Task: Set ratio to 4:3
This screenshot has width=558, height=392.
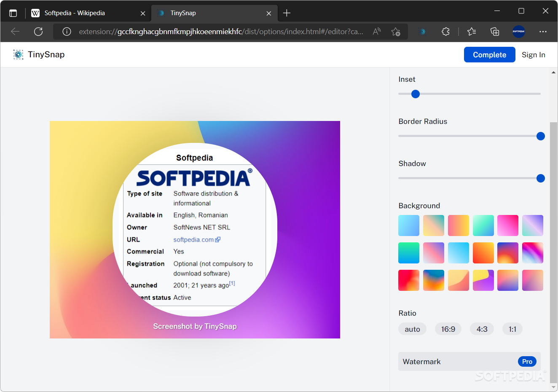Action: pos(482,329)
